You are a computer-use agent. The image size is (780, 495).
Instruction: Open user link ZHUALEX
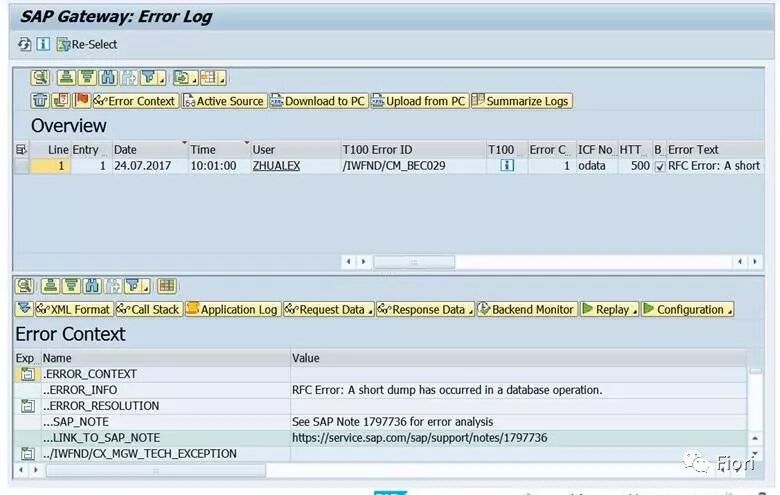tap(276, 166)
